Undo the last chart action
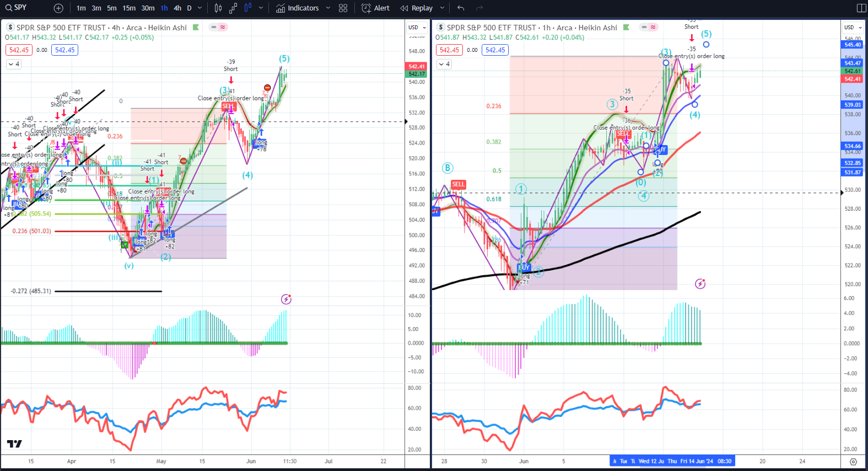This screenshot has width=868, height=471. [x=461, y=8]
